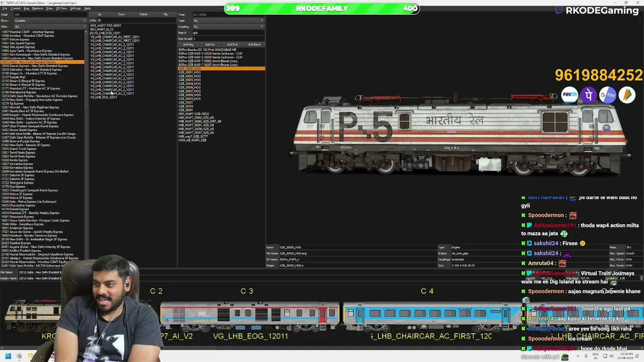This screenshot has width=644, height=362.
Task: Expand the Coupling dropdown
Action: [228, 27]
